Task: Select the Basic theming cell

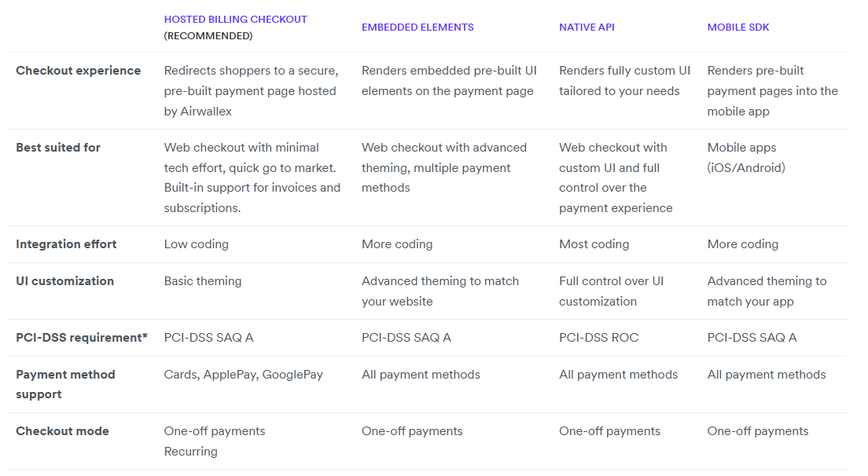Action: [x=203, y=281]
